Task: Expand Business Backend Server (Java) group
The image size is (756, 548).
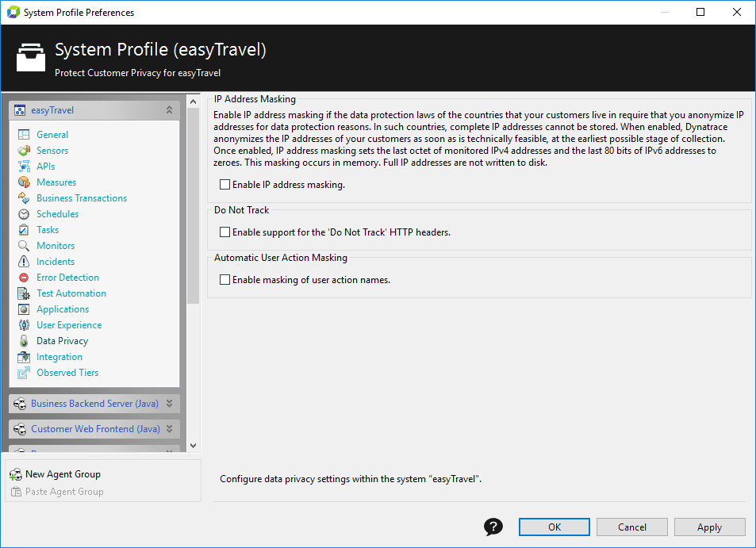Action: coord(169,404)
